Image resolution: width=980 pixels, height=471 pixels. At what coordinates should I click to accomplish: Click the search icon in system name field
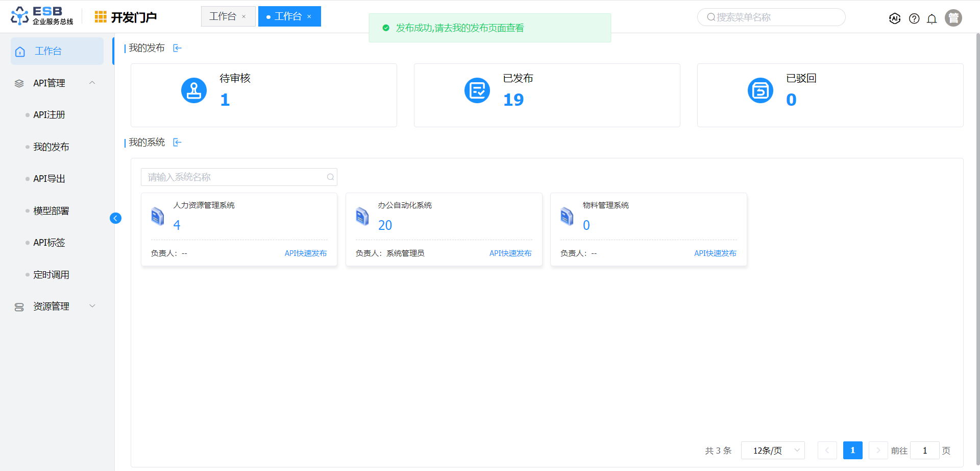[x=330, y=177]
